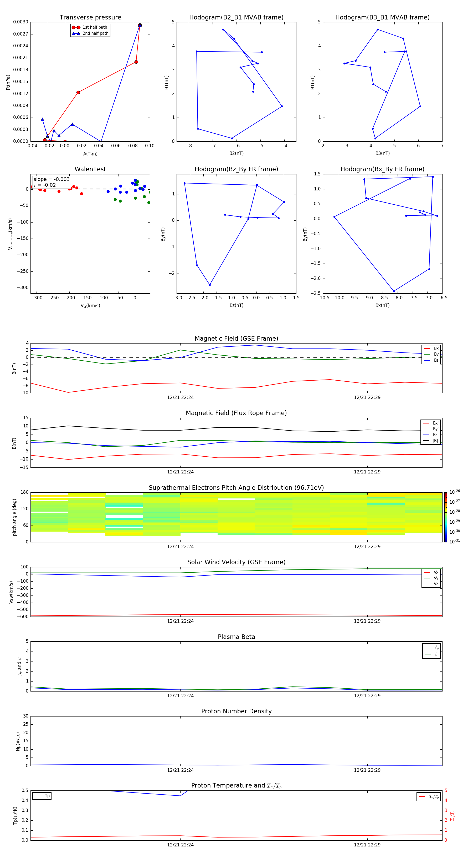Click the V remaining (km/s) y-axis label

coord(10,234)
